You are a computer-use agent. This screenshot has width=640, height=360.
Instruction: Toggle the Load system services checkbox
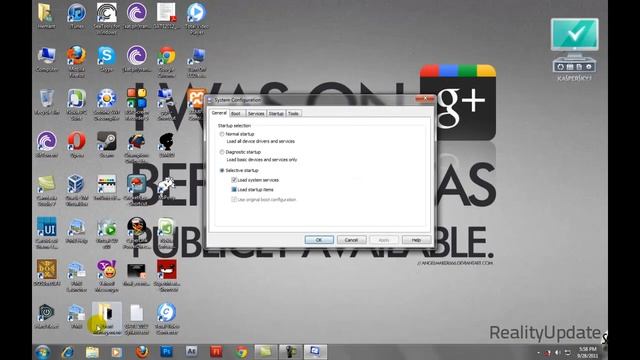[234, 180]
